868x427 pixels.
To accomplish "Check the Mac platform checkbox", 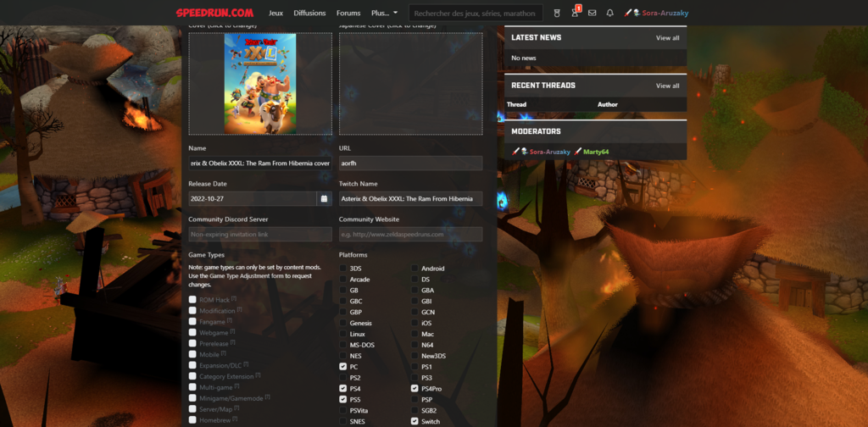I will [415, 334].
